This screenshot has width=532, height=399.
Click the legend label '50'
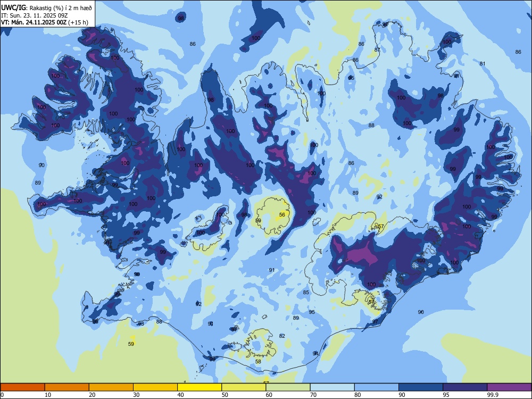tap(225, 395)
